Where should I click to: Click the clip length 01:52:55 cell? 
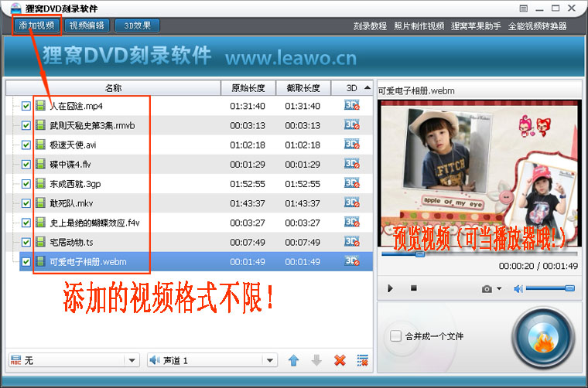click(303, 184)
